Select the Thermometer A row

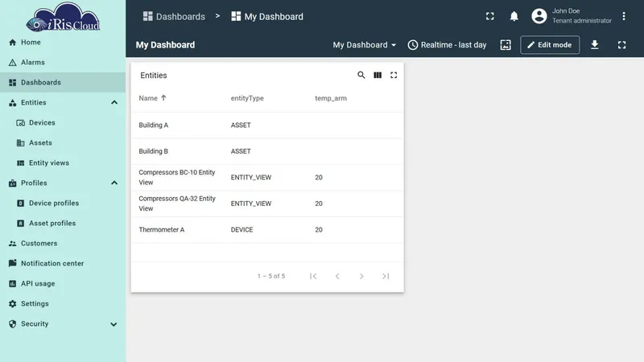pyautogui.click(x=267, y=230)
